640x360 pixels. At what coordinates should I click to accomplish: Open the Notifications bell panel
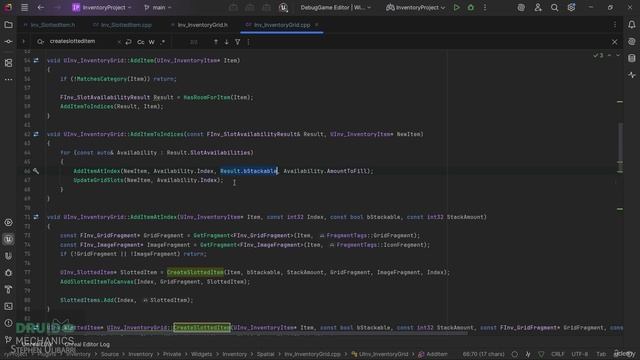[632, 25]
